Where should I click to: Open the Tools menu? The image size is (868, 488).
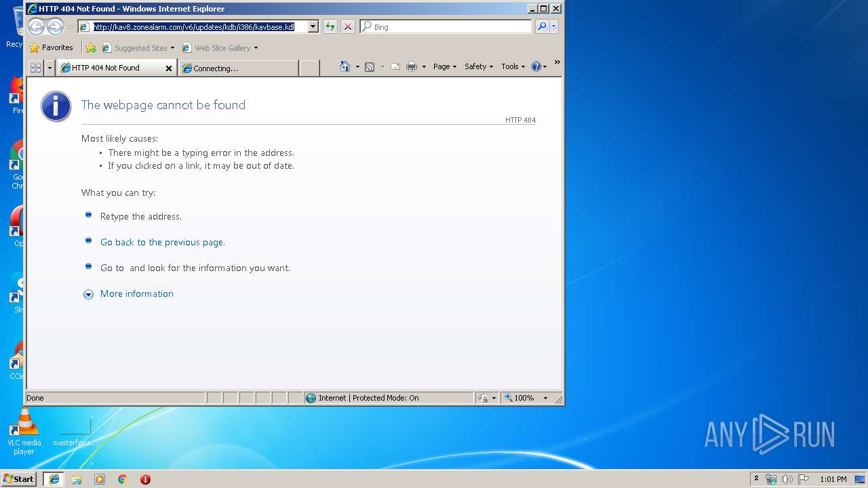coord(513,66)
